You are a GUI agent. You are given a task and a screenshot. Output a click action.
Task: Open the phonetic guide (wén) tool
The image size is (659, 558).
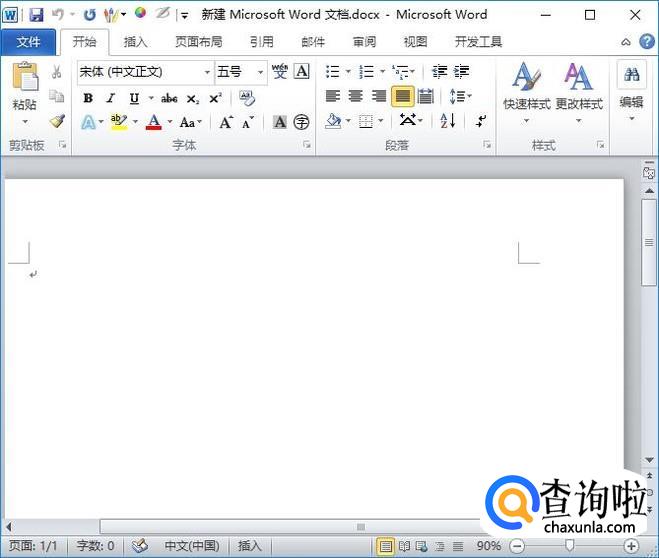click(x=279, y=71)
